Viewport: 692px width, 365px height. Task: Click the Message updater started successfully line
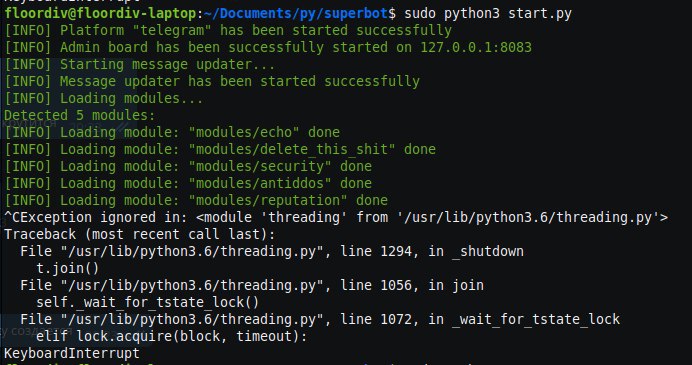[212, 81]
